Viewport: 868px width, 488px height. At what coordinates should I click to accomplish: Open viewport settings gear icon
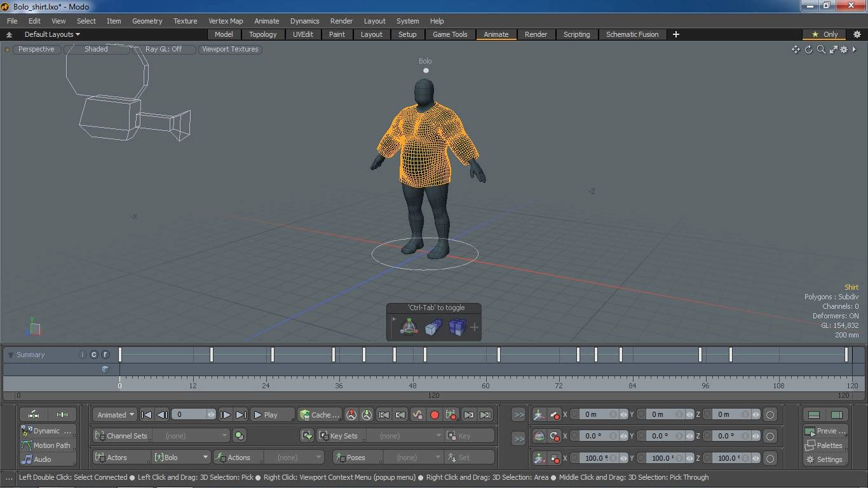(844, 49)
